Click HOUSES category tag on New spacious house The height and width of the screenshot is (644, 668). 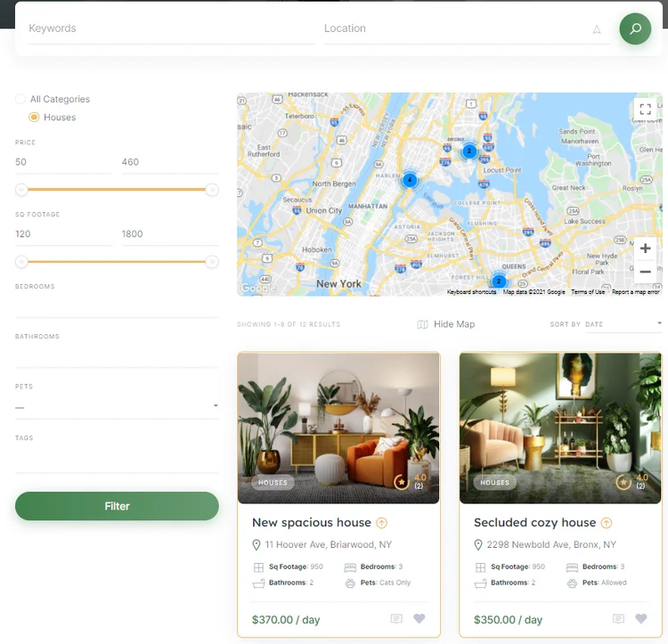[273, 482]
